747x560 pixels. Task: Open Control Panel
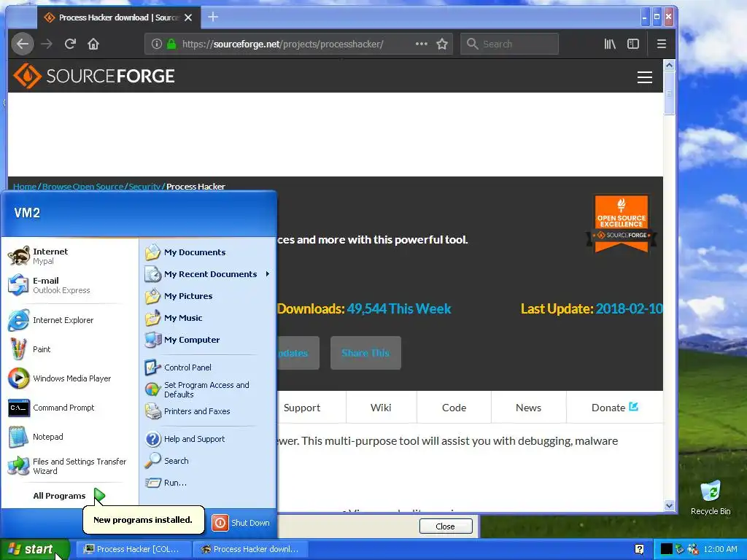point(208,367)
